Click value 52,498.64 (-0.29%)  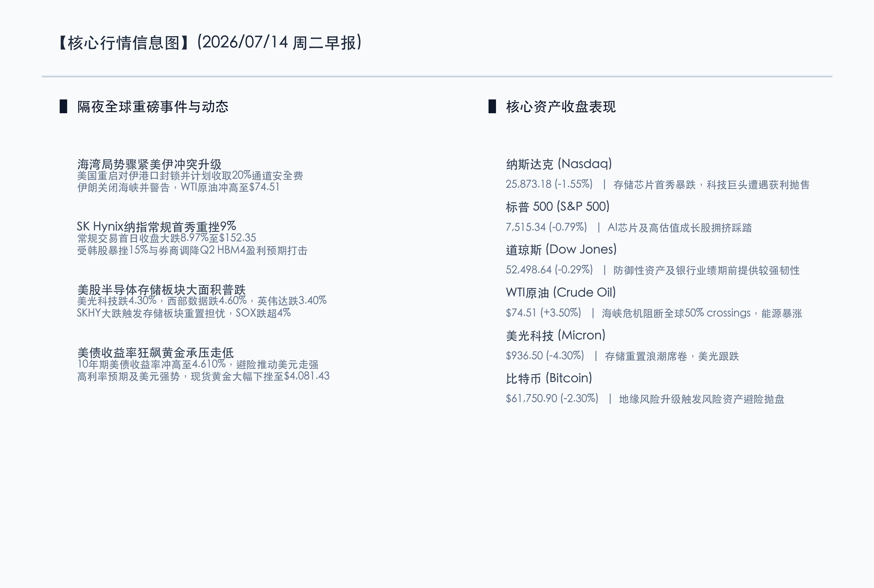549,270
